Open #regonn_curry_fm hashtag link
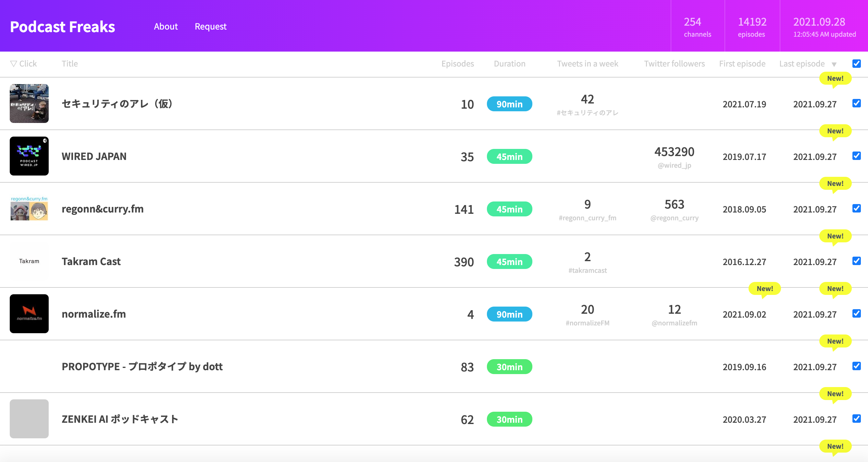 [587, 218]
